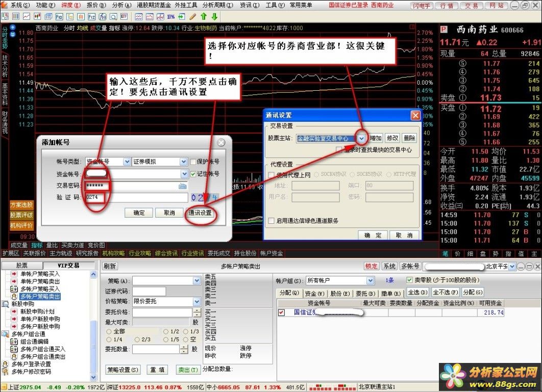Expand the 股票主站 trading center dropdown
Viewport: 542px width, 392px height.
361,139
